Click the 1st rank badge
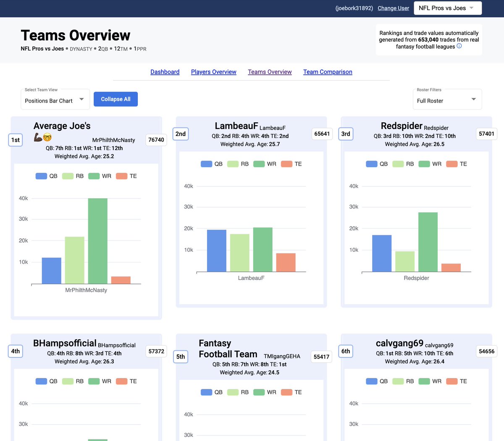 pyautogui.click(x=16, y=140)
